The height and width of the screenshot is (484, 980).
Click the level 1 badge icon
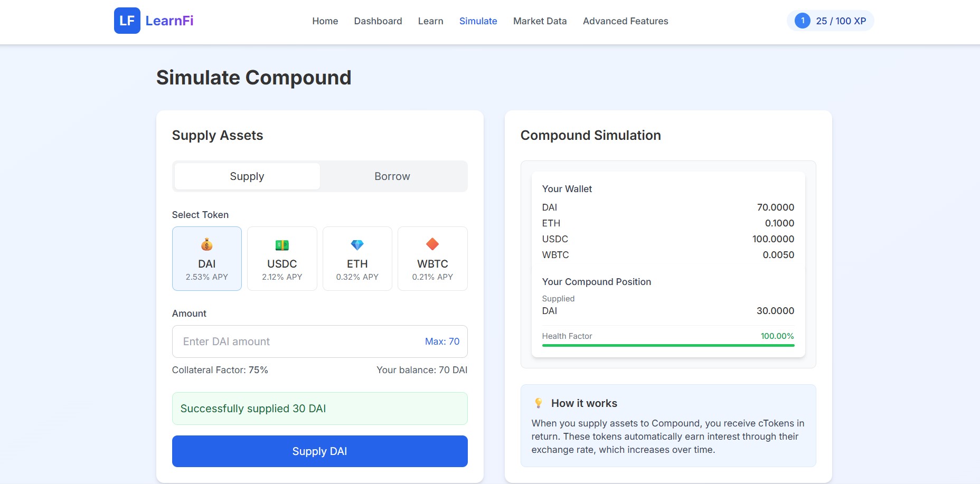pyautogui.click(x=803, y=21)
